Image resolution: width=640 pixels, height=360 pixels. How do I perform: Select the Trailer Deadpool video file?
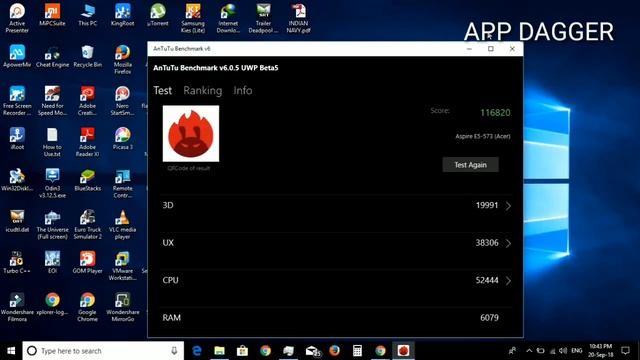(263, 18)
